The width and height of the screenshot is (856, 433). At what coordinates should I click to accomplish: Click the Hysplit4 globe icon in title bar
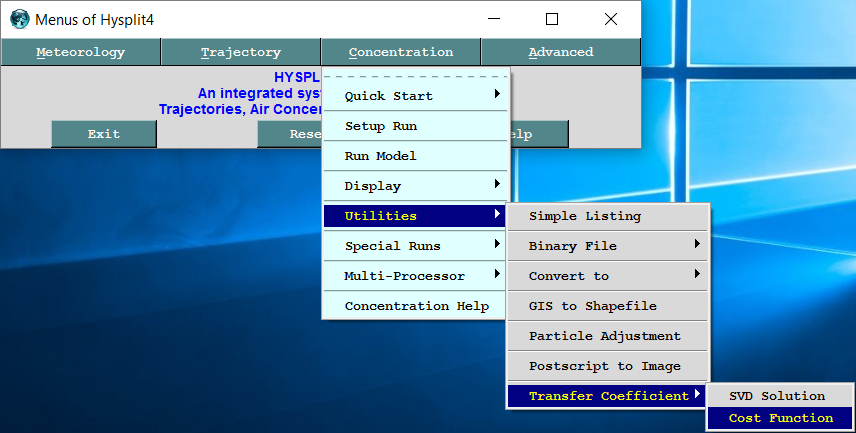pyautogui.click(x=19, y=19)
